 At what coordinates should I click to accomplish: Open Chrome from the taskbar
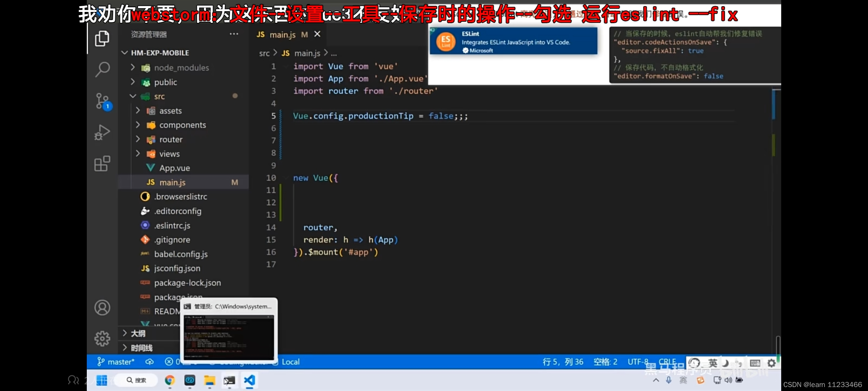(x=170, y=380)
